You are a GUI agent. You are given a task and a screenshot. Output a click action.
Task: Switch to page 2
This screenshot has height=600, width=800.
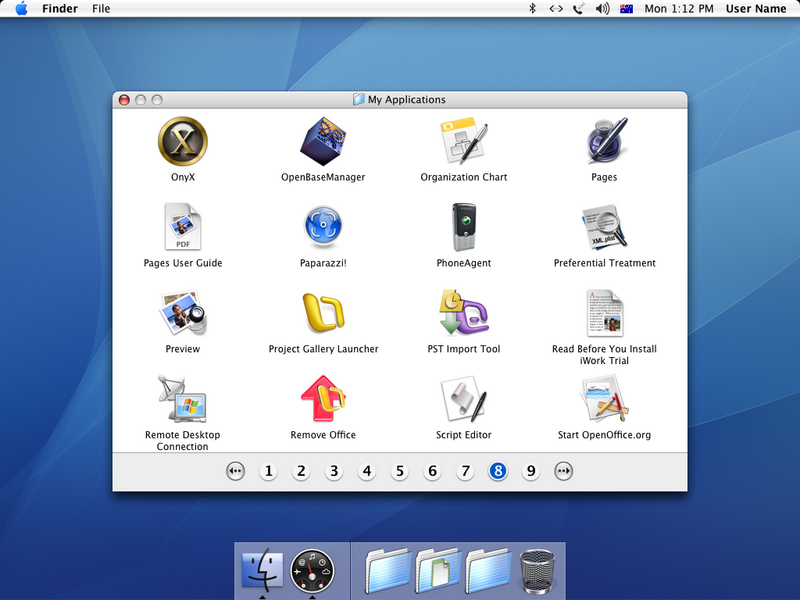[301, 471]
